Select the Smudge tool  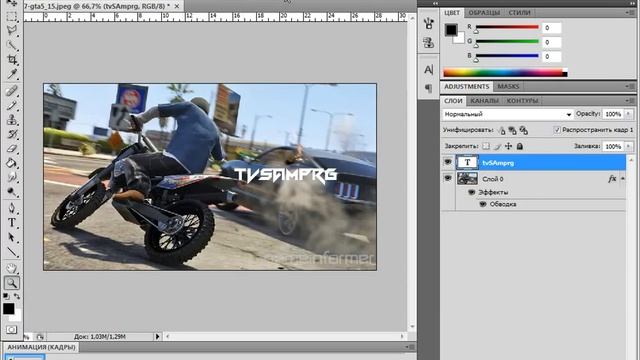11,177
